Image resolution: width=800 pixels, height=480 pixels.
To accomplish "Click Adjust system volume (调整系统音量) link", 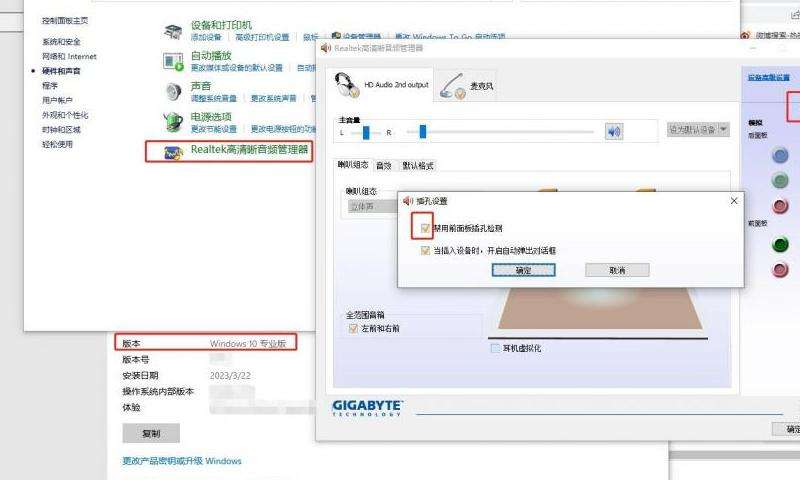I will pos(214,98).
